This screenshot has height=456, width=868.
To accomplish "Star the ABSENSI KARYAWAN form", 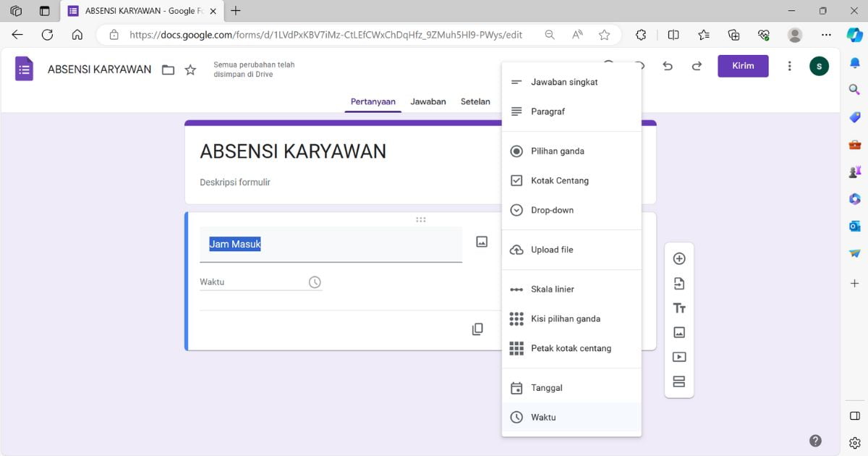I will 190,70.
